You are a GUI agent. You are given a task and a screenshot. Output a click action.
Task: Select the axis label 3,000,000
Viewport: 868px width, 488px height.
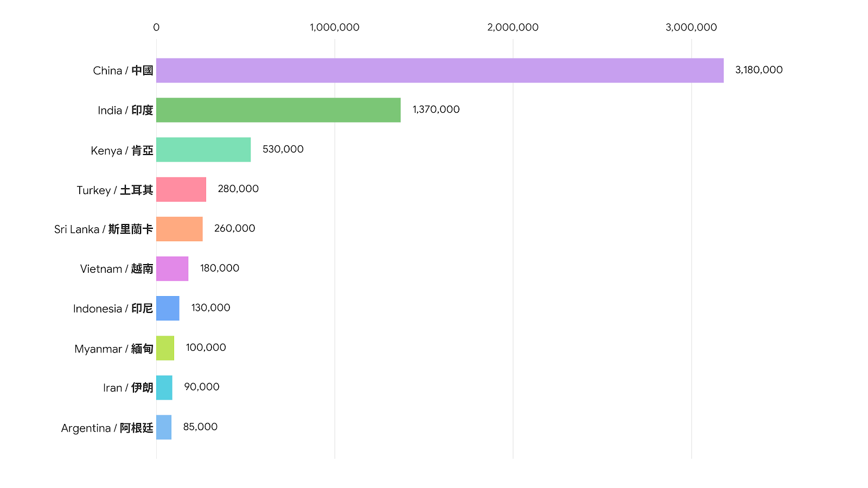click(x=692, y=27)
